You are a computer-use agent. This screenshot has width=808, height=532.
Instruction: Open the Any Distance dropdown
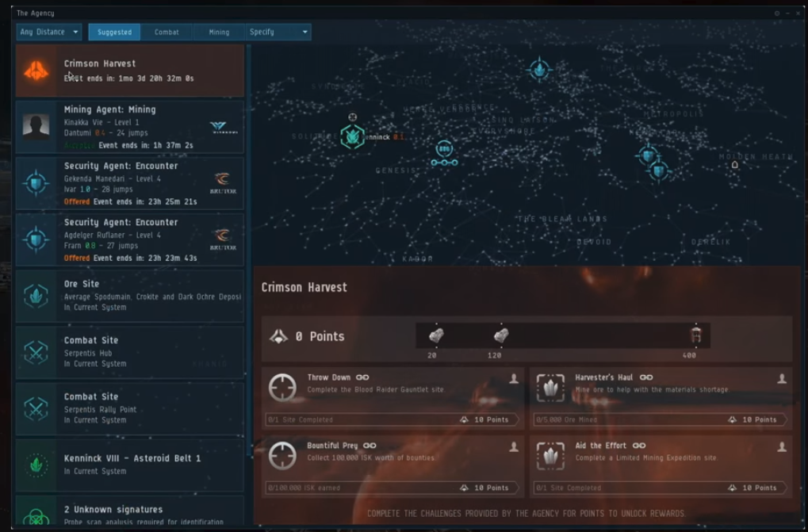click(x=49, y=32)
